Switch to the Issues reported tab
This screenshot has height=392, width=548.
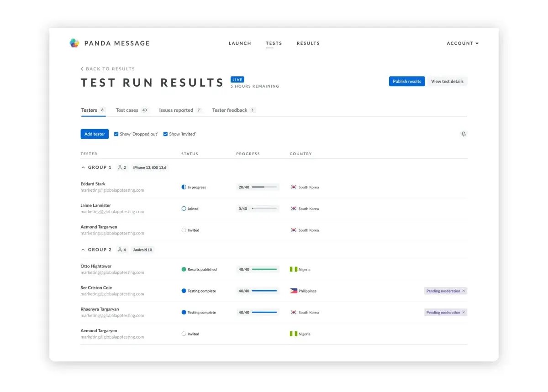177,110
